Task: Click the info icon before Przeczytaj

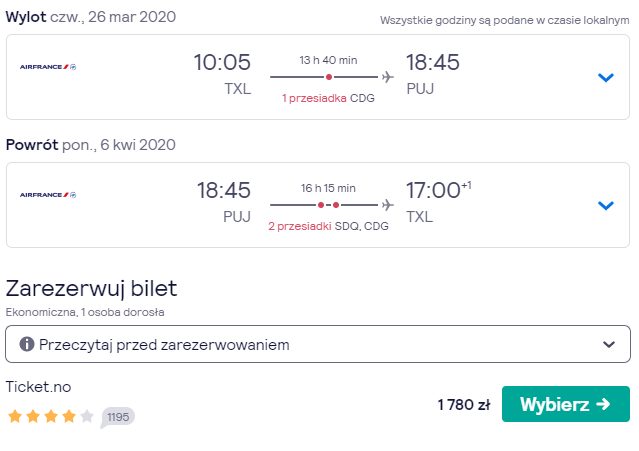Action: [27, 344]
